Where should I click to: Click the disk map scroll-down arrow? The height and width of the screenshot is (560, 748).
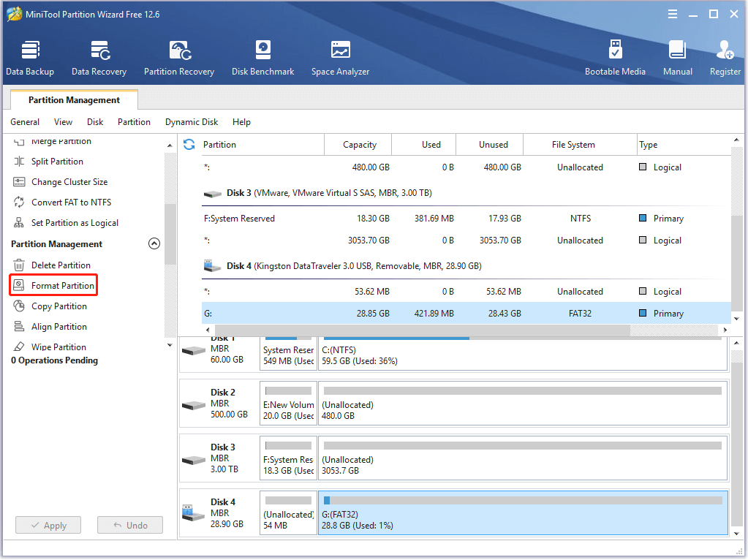pos(736,534)
